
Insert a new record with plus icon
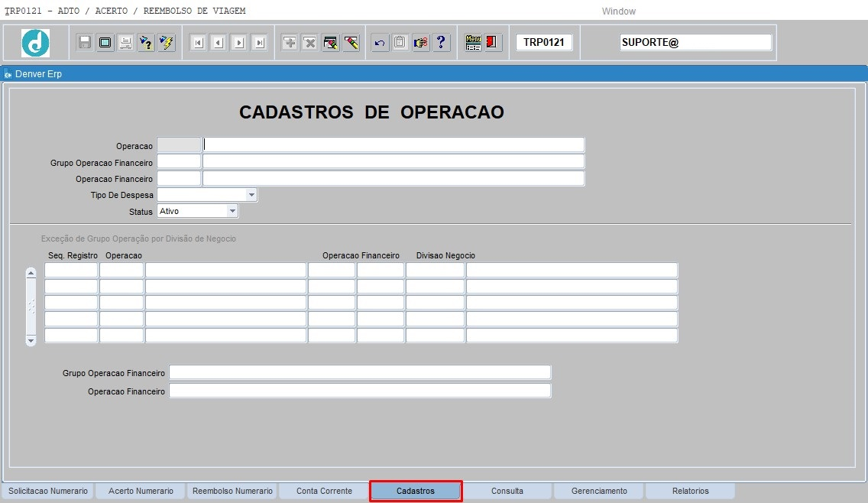(290, 43)
